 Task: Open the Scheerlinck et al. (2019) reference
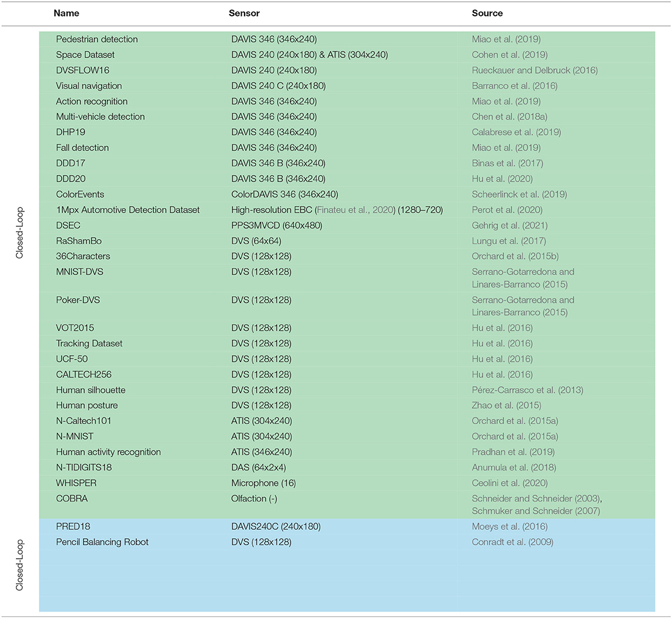(519, 194)
